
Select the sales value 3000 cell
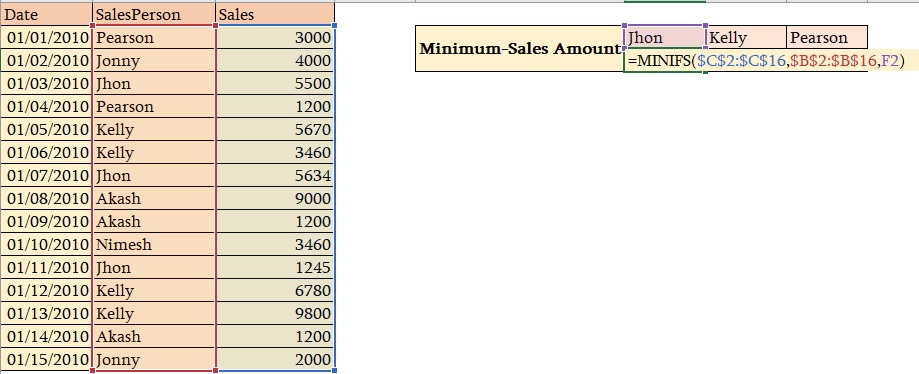point(275,38)
